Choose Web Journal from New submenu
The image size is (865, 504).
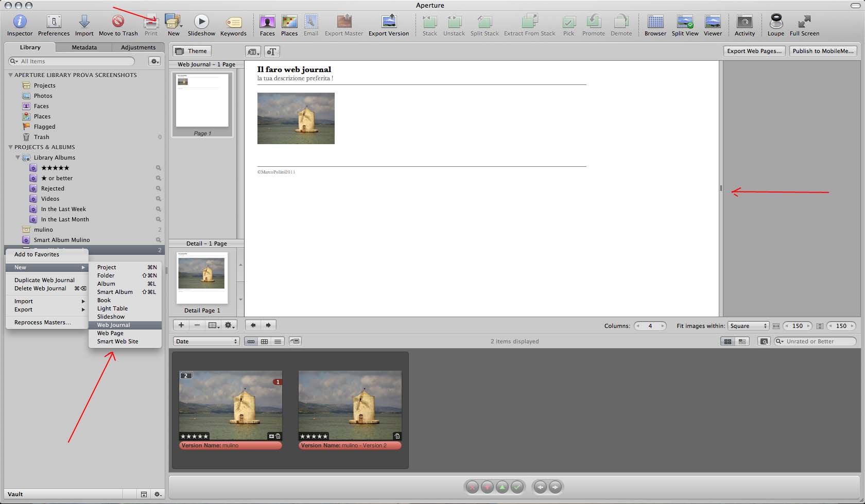pyautogui.click(x=125, y=325)
